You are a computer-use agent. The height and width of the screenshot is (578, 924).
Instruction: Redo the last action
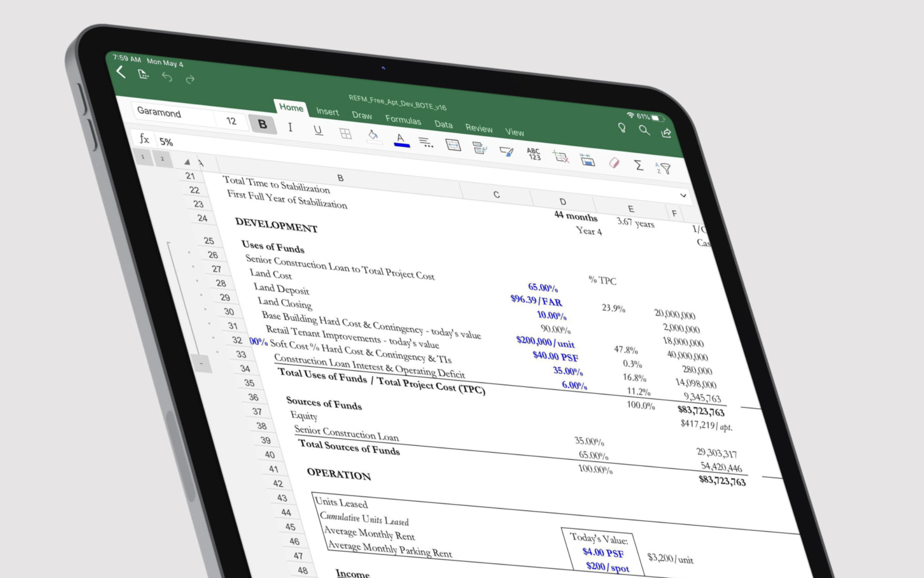190,80
